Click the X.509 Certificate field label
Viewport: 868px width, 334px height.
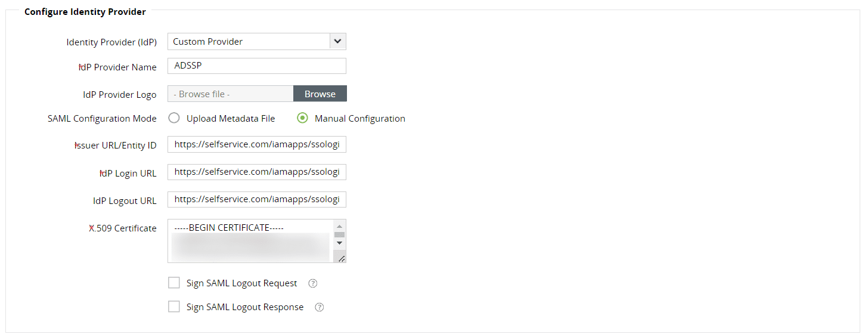(x=123, y=228)
